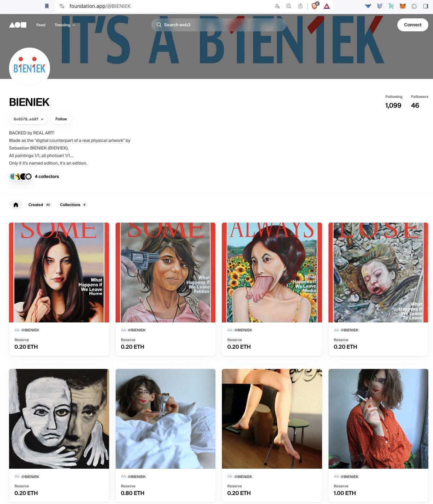Click the Foundation logo icon

click(18, 25)
